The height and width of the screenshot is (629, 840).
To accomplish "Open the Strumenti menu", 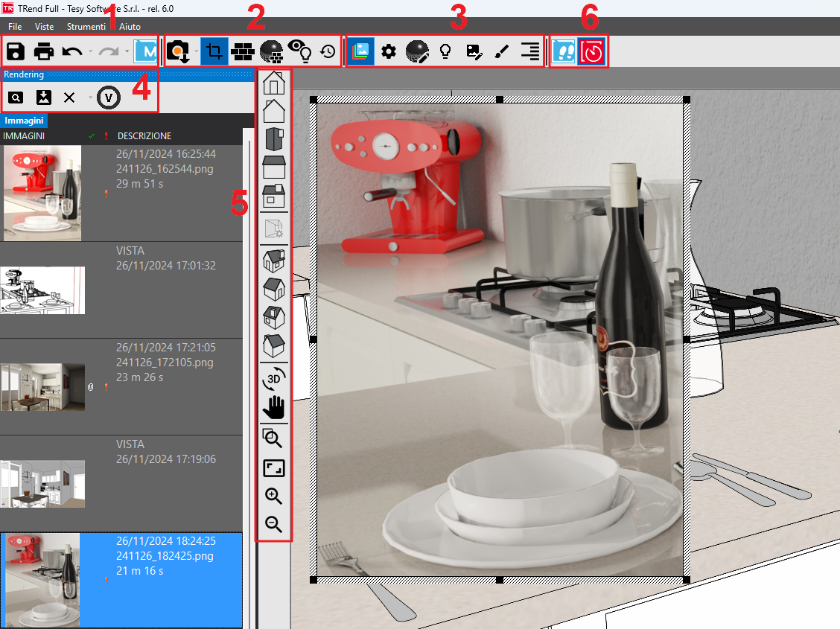I will click(x=86, y=26).
